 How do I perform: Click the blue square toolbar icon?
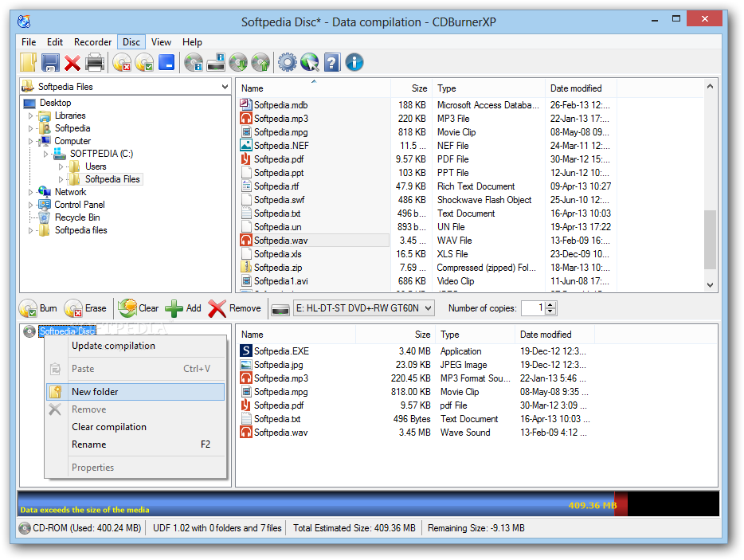click(x=166, y=62)
